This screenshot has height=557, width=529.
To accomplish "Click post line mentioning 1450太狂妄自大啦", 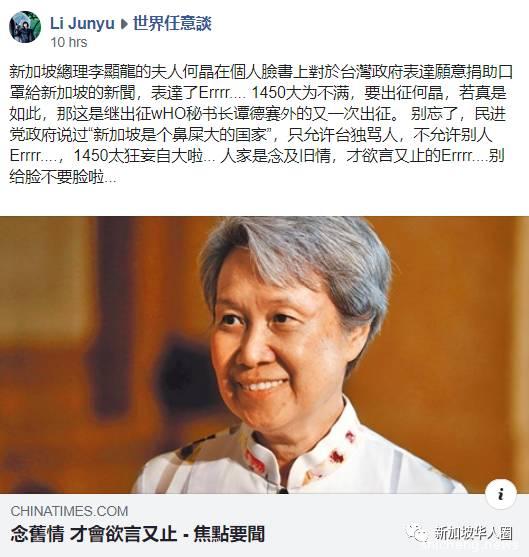I will pos(257,156).
